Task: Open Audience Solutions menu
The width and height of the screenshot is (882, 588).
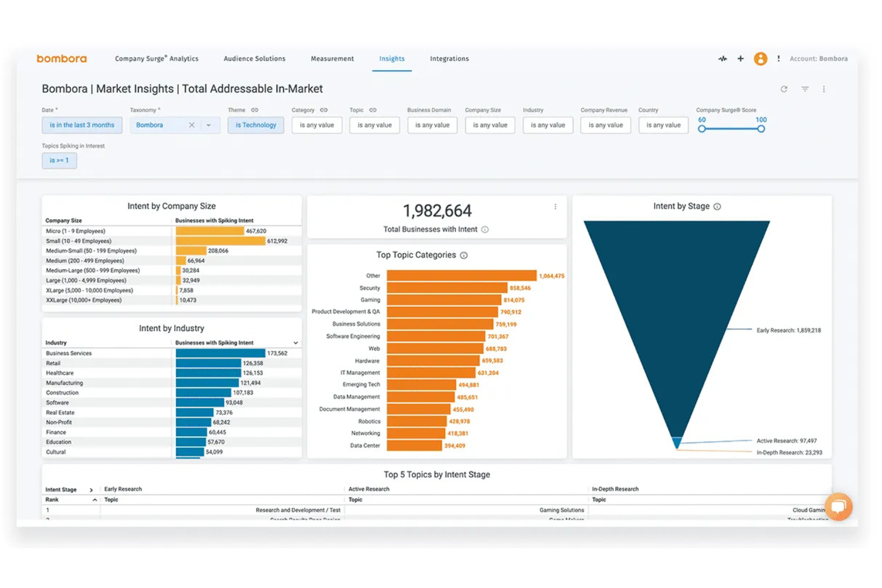Action: point(254,58)
